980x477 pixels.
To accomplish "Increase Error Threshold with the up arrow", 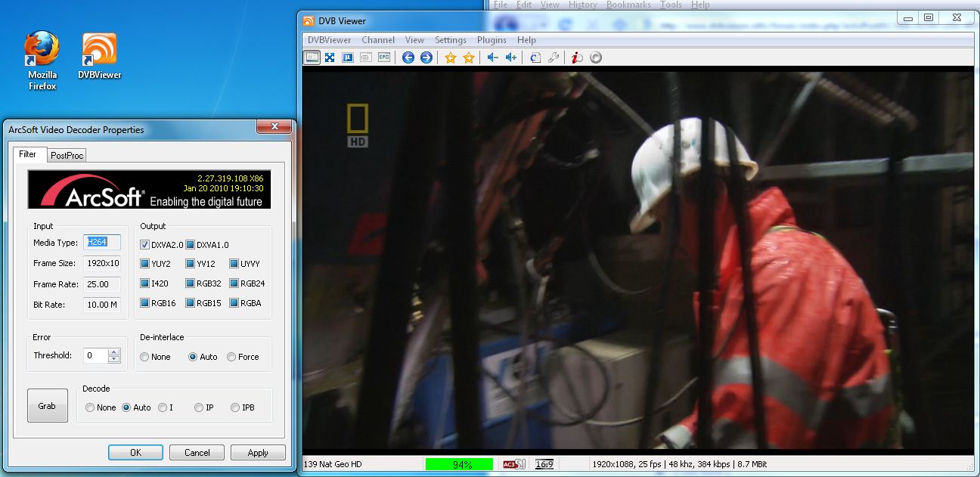I will click(x=114, y=352).
